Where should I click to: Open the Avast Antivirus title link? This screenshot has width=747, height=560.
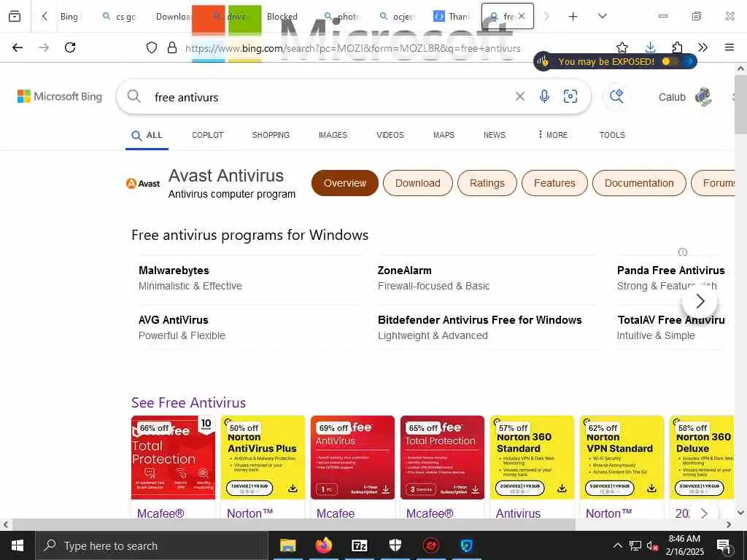[226, 176]
